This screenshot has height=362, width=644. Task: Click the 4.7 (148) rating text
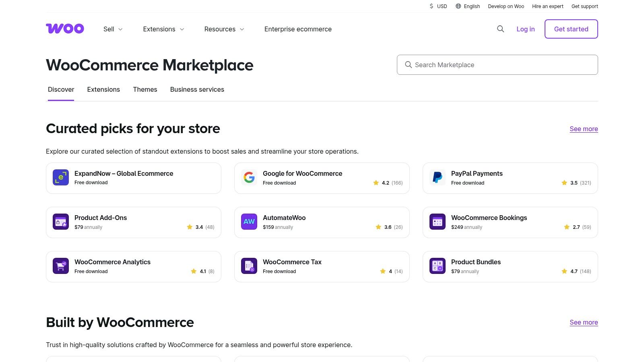[x=580, y=271]
